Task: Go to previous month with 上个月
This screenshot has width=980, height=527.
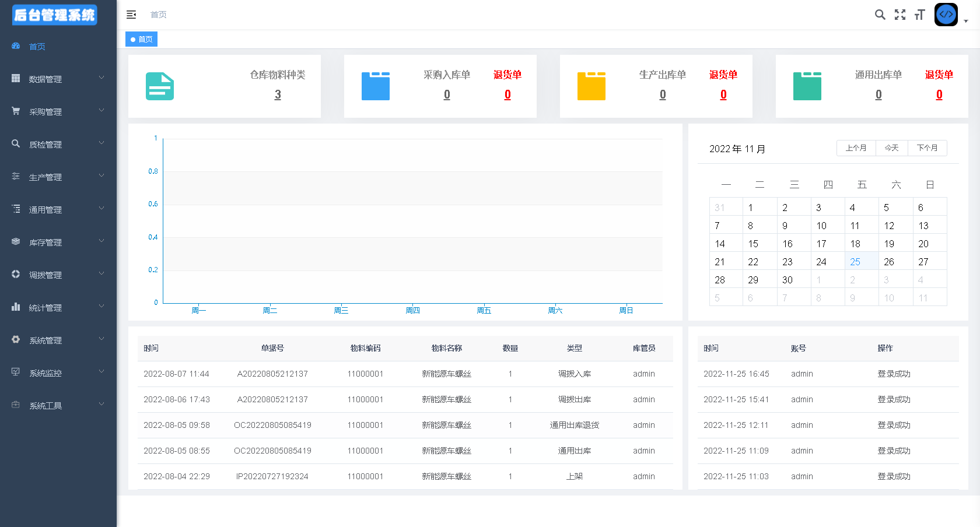Action: 856,148
